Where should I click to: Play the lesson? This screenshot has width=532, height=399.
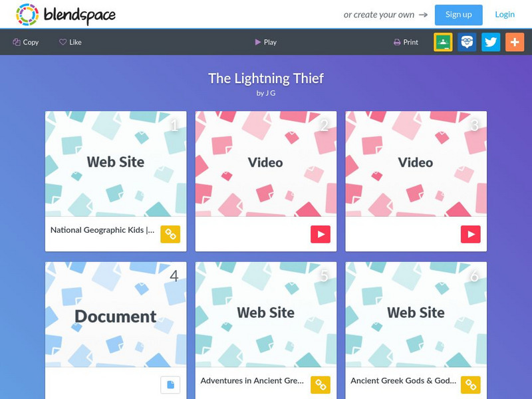point(265,42)
